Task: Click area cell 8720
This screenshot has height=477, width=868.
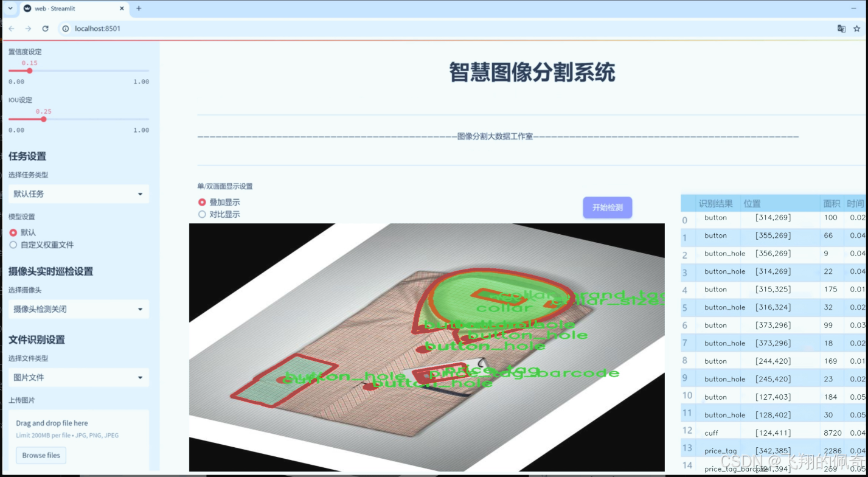Action: pos(832,433)
